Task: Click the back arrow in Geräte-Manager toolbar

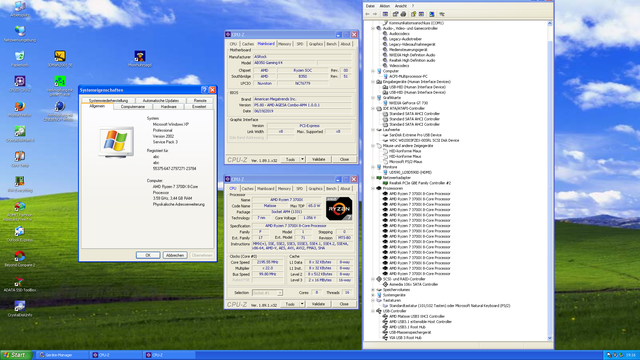Action: pyautogui.click(x=367, y=14)
